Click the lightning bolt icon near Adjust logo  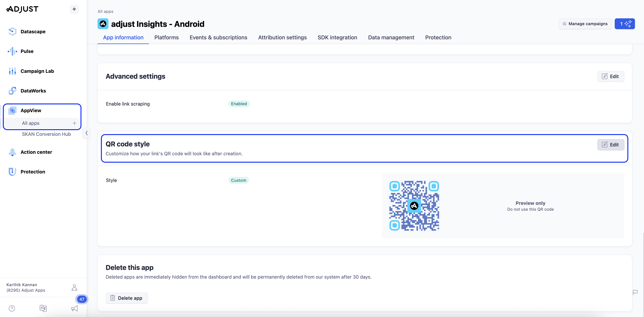click(74, 9)
